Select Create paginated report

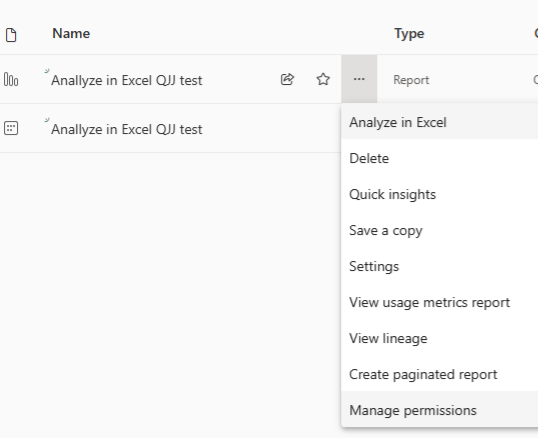coord(440,375)
